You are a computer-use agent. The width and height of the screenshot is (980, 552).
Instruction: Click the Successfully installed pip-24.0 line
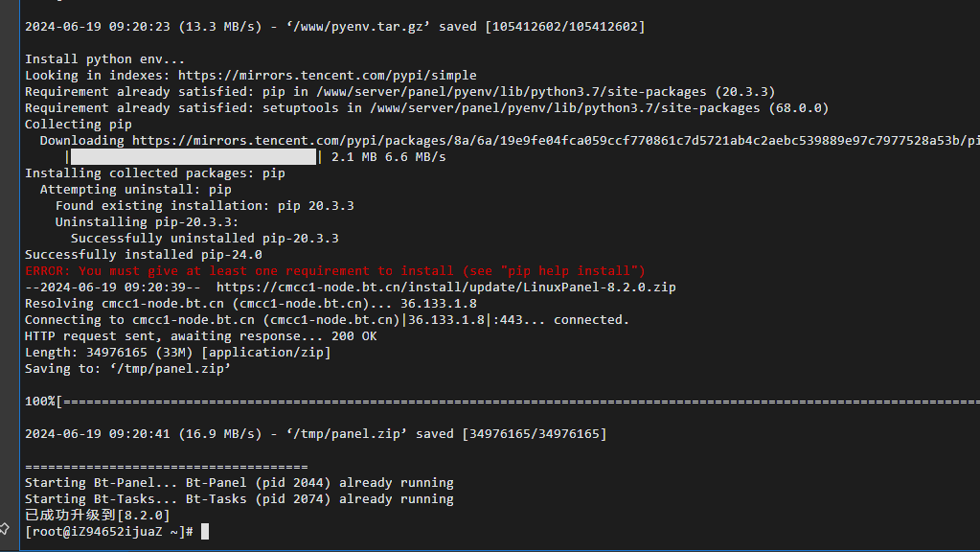click(x=144, y=254)
